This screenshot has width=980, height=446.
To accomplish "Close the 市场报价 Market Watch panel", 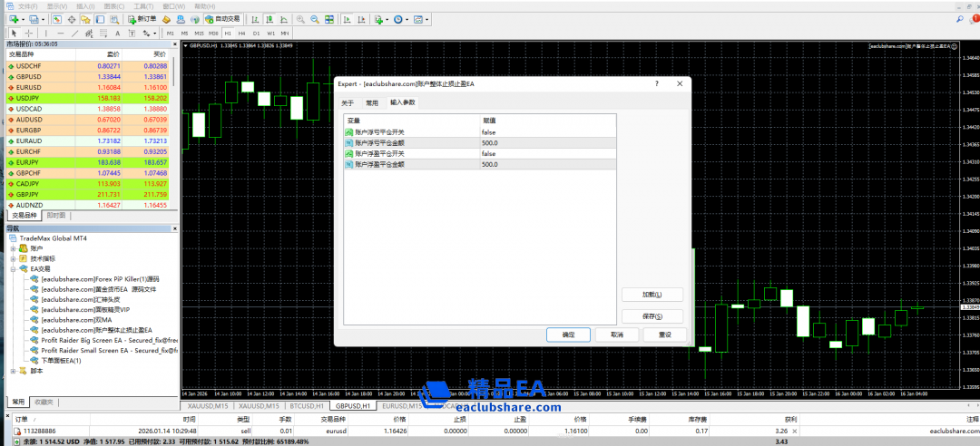I will (x=175, y=44).
